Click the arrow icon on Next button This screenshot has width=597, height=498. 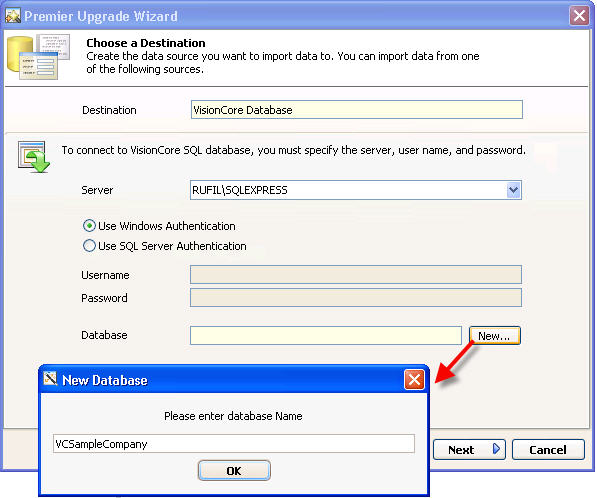click(x=496, y=449)
